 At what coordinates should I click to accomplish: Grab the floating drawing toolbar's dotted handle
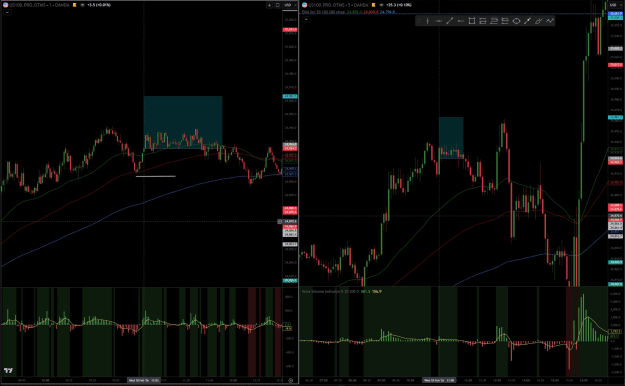[419, 21]
